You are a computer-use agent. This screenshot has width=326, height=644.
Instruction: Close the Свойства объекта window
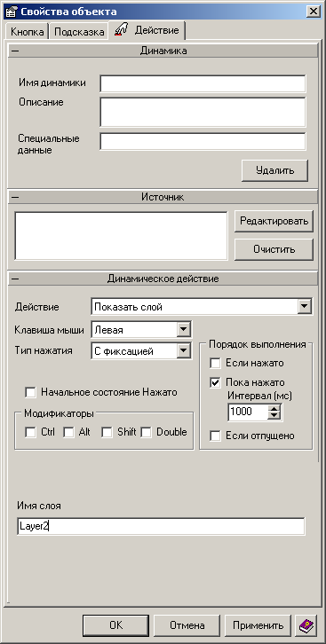314,12
